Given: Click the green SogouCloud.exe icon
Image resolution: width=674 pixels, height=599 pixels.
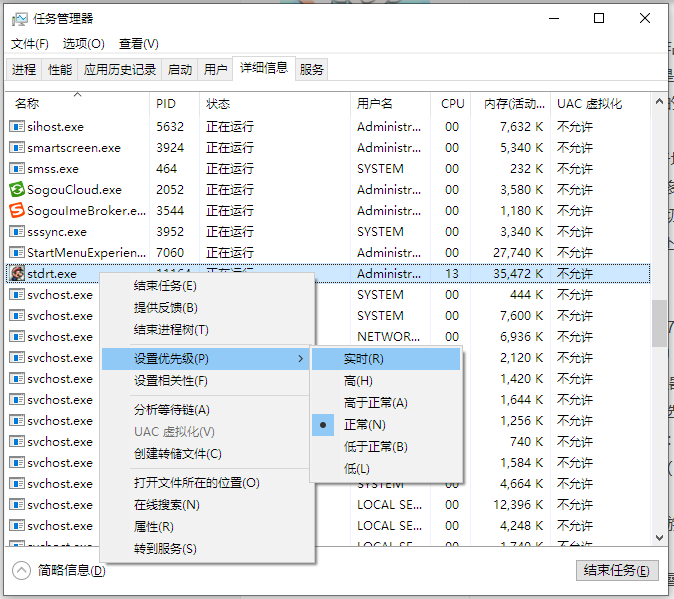Looking at the screenshot, I should pyautogui.click(x=17, y=189).
